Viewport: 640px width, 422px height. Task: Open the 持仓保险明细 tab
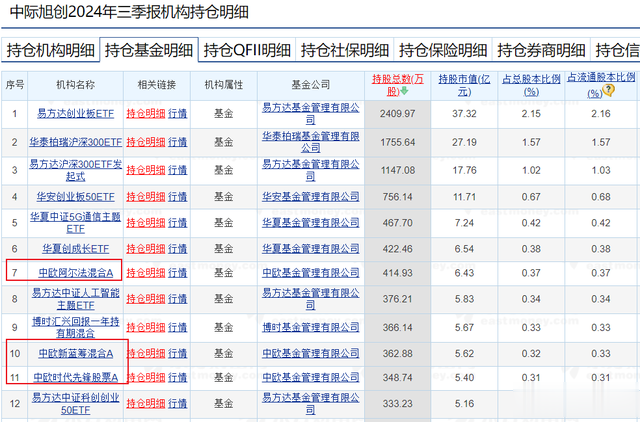443,51
